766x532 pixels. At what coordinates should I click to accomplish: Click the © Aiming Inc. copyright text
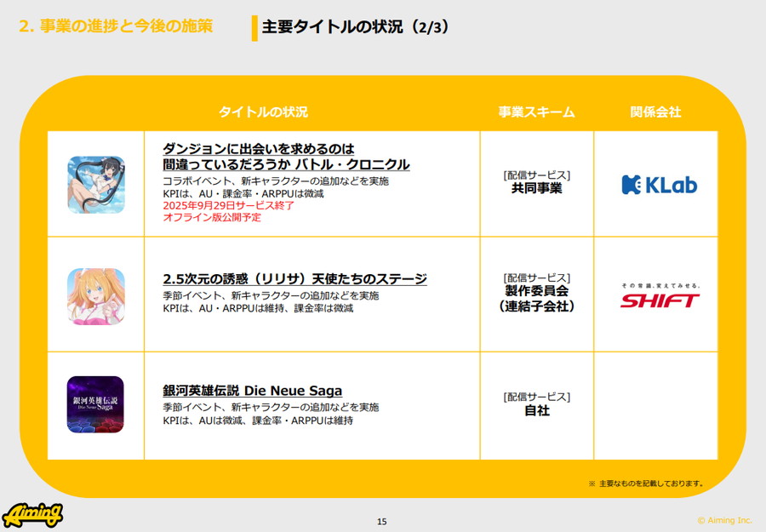pyautogui.click(x=725, y=520)
